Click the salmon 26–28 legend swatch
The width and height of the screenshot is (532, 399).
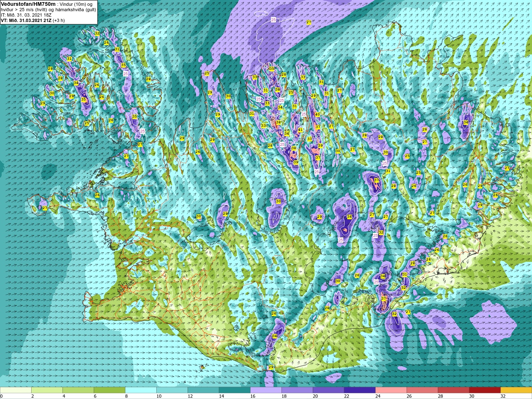click(422, 390)
